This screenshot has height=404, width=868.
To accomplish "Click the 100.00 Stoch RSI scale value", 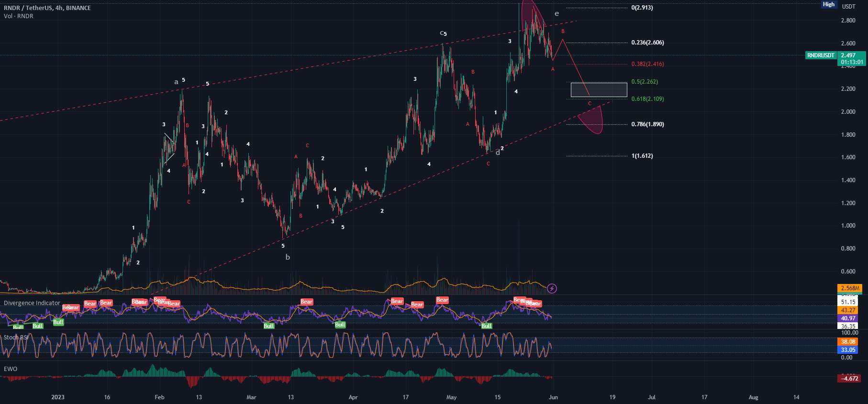I will 850,333.
